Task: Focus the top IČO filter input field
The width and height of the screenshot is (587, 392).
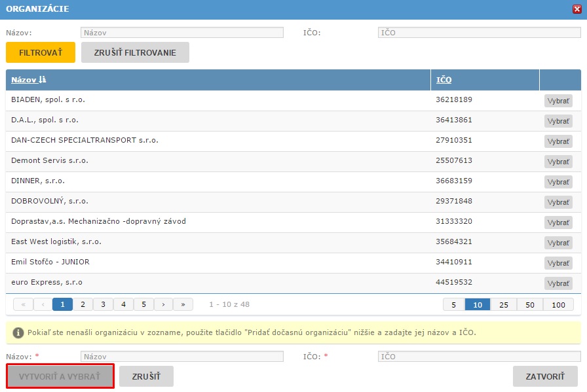Action: pos(478,32)
